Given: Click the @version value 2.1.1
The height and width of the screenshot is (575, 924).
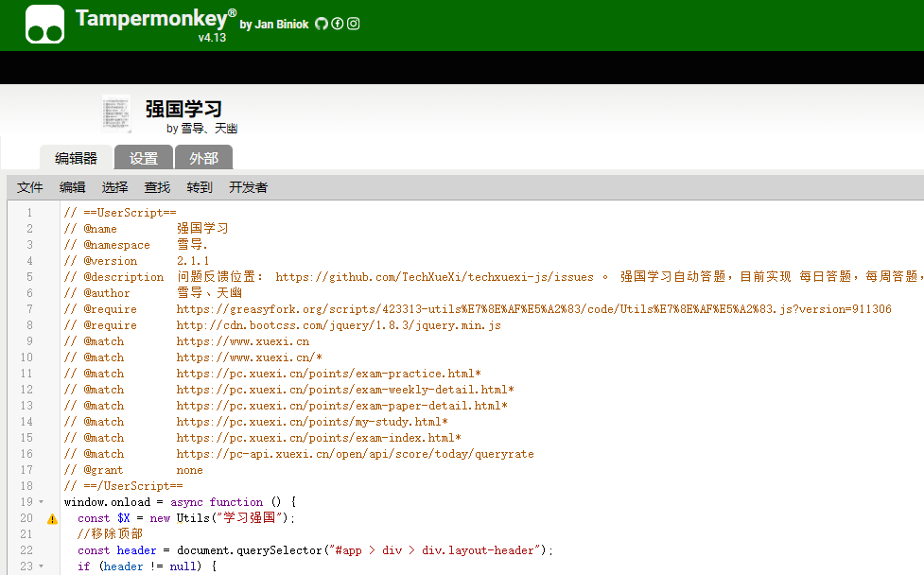Looking at the screenshot, I should tap(193, 261).
